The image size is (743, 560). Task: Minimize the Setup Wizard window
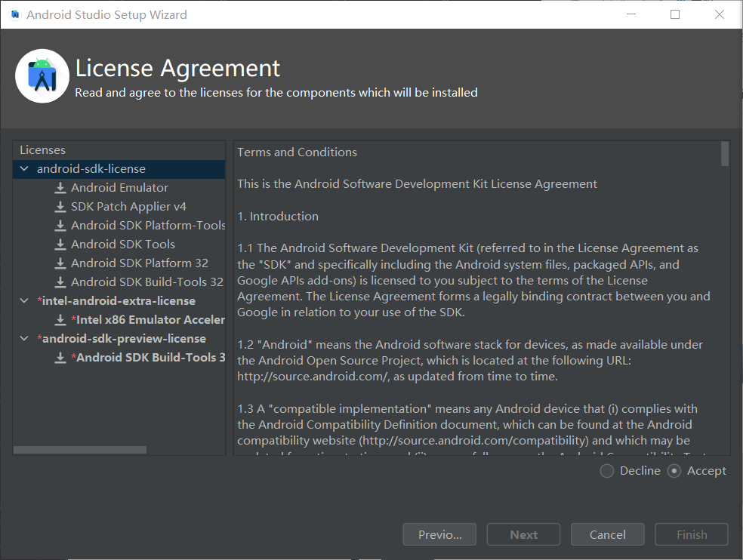coord(631,14)
